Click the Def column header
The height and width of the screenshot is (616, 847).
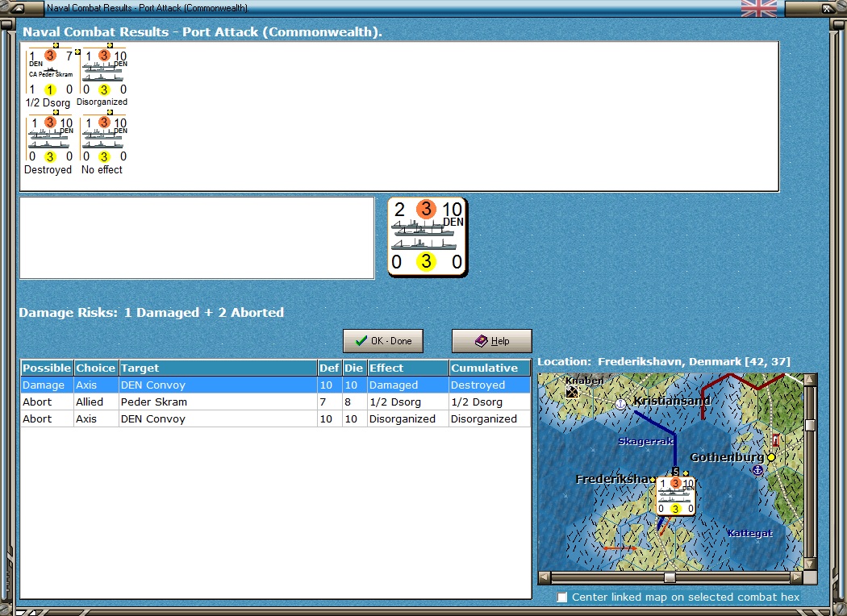click(329, 368)
